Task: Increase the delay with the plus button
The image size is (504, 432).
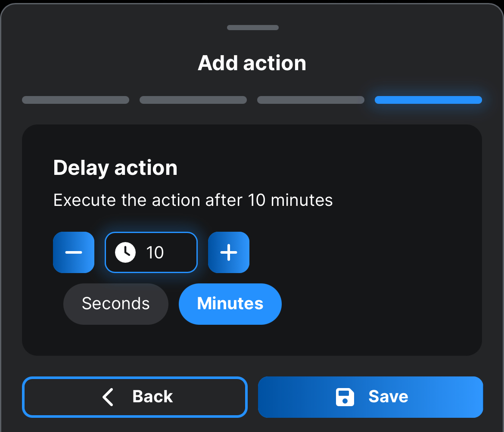Action: (x=229, y=252)
